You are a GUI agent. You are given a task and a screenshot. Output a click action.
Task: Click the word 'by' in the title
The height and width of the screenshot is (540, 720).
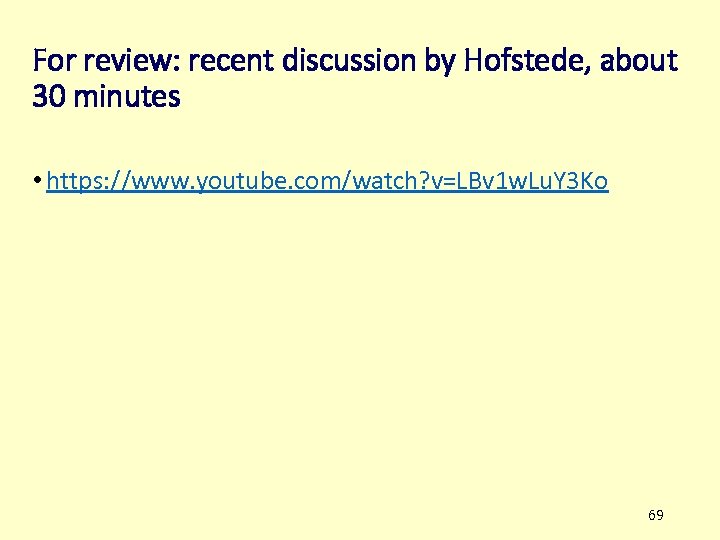[440, 62]
